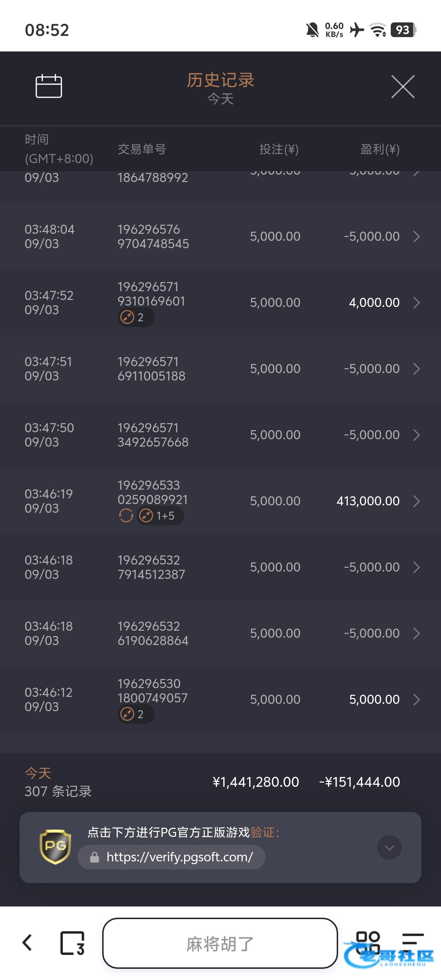
Task: Expand details of the 413,000.00 profit record
Action: point(416,501)
